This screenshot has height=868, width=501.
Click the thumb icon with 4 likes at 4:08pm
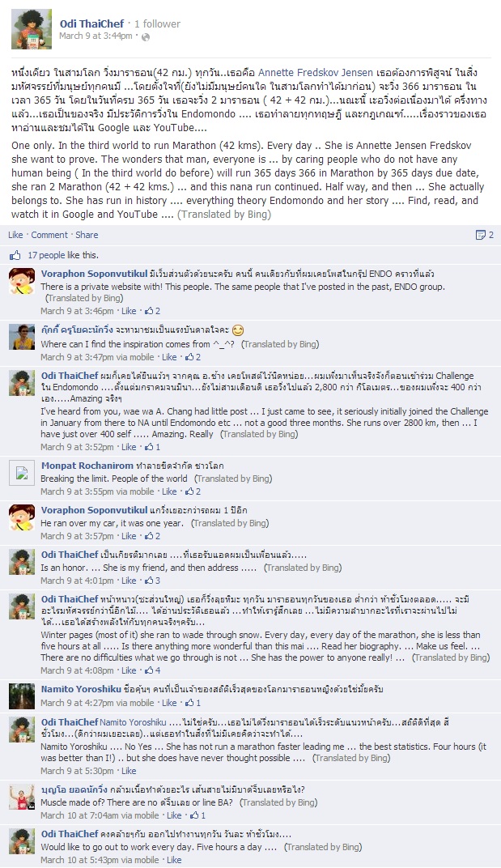pos(149,670)
